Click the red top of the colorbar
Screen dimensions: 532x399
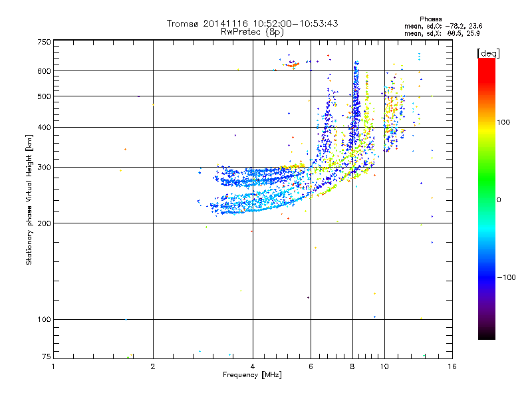point(486,63)
